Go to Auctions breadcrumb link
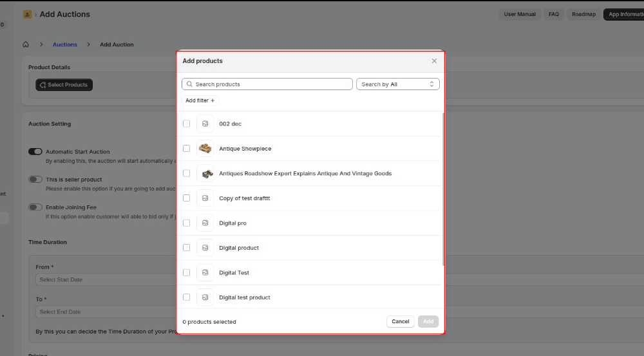This screenshot has height=356, width=644. tap(65, 44)
